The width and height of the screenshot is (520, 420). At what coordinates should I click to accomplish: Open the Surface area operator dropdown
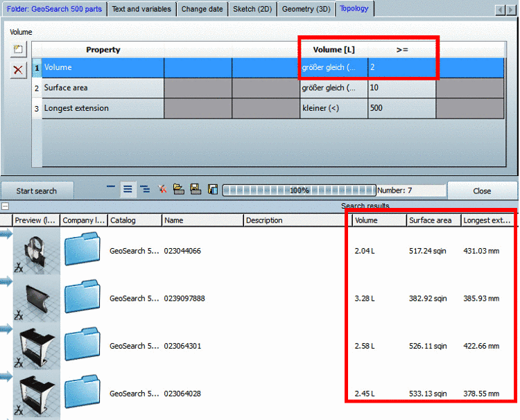tap(333, 88)
